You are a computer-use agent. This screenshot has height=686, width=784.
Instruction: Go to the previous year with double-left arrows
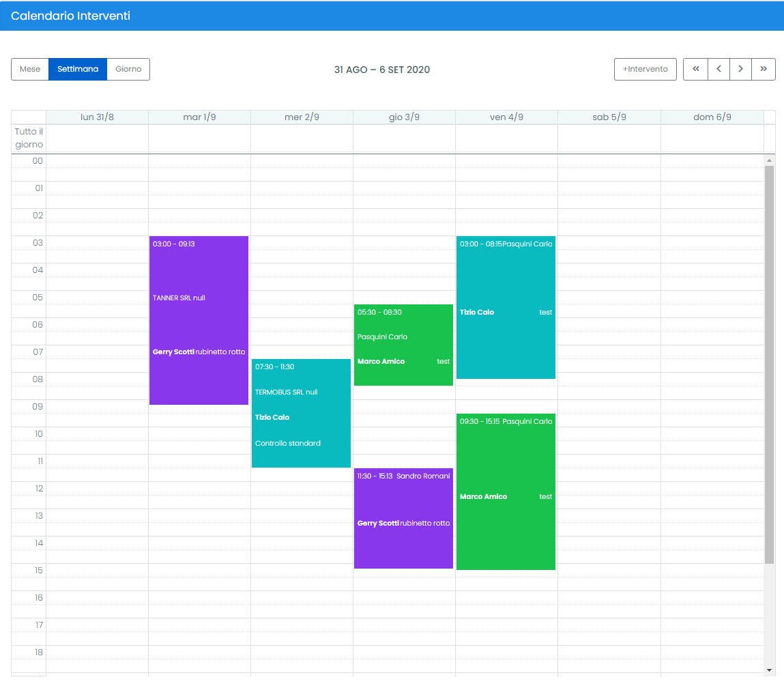695,69
